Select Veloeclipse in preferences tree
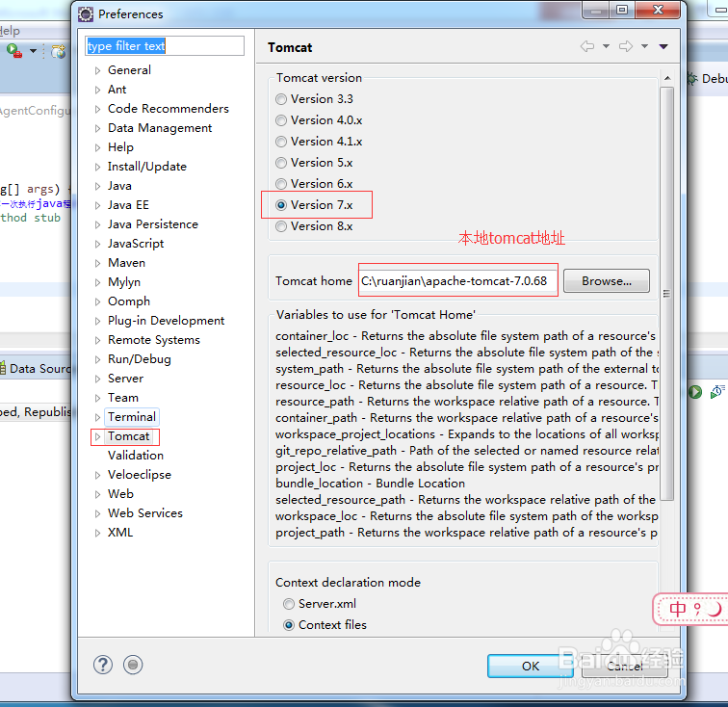 tap(140, 475)
